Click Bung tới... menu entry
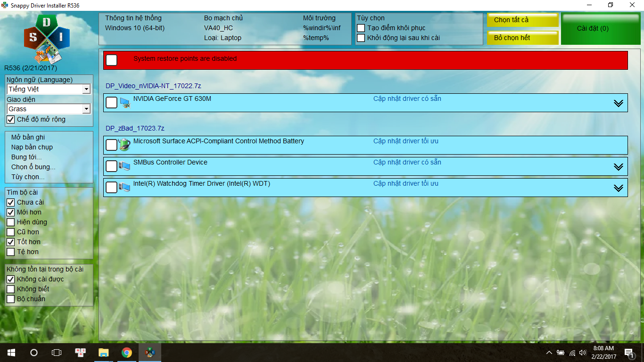This screenshot has height=362, width=644. pyautogui.click(x=26, y=157)
